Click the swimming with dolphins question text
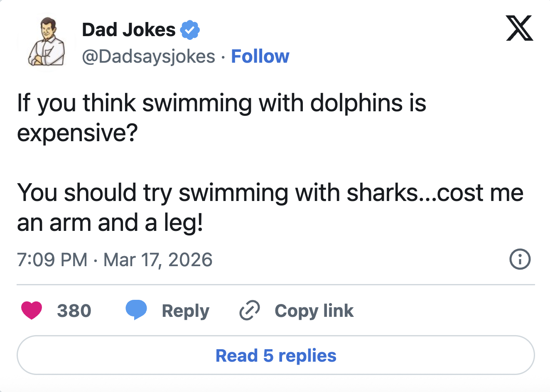550x392 pixels. tap(221, 103)
